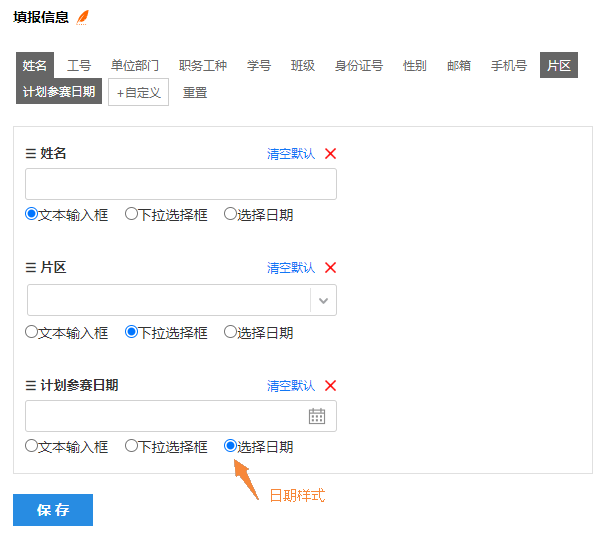Add the 工号 field tag

79,65
